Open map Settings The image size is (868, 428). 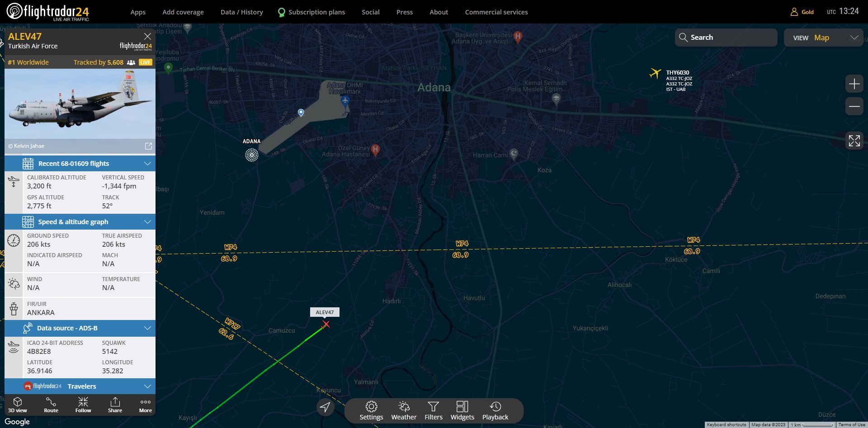click(371, 411)
